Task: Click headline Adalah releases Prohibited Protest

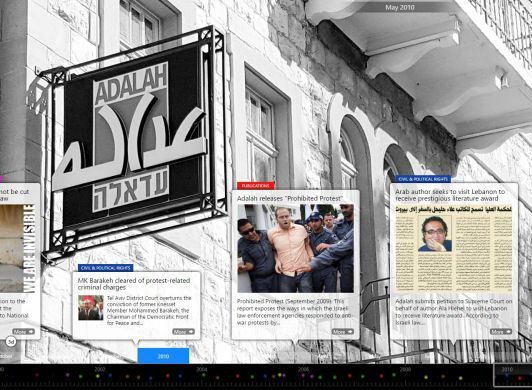Action: tap(290, 198)
